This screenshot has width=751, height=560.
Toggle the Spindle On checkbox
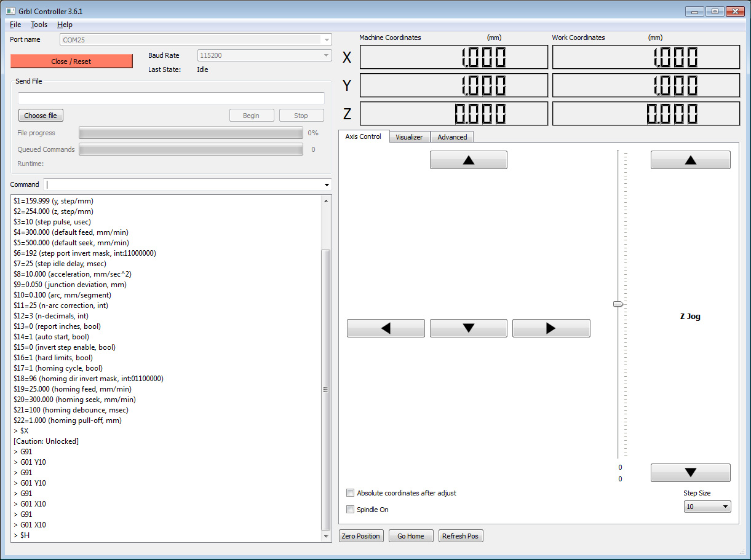[x=351, y=510]
